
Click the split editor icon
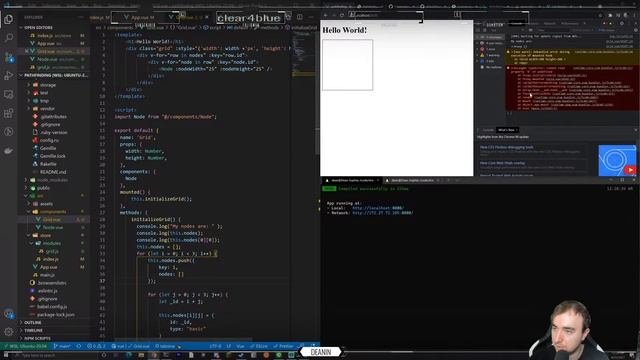click(x=300, y=17)
